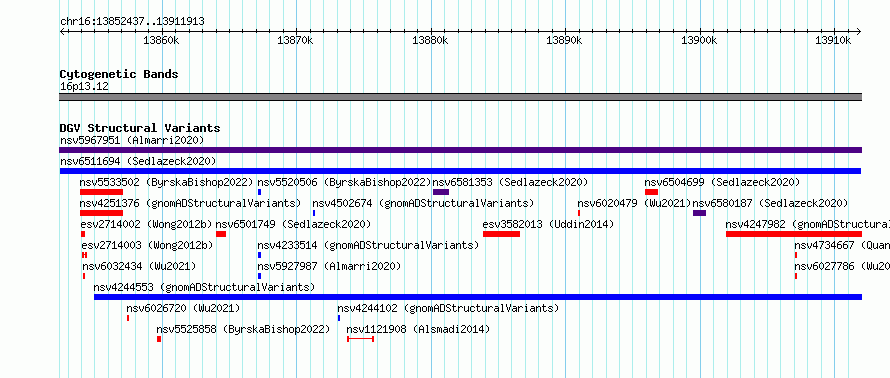Select long blue bar under nsv4244553

[x=478, y=297]
